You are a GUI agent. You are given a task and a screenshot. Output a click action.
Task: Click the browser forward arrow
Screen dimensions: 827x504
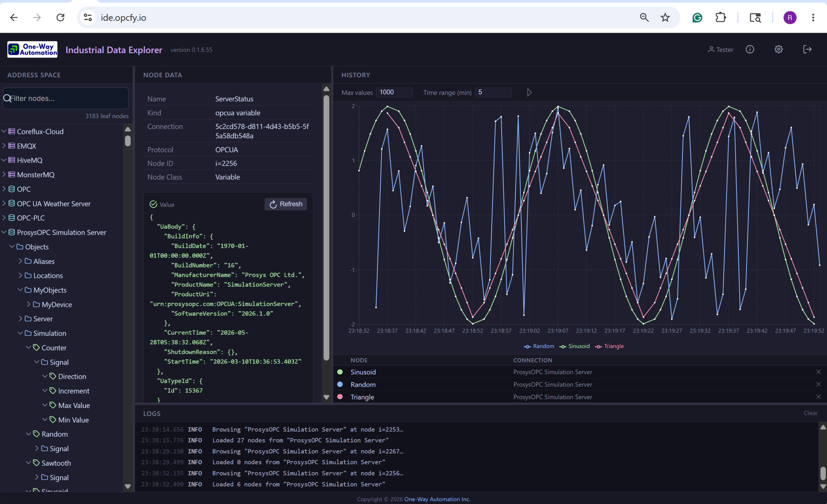click(37, 17)
